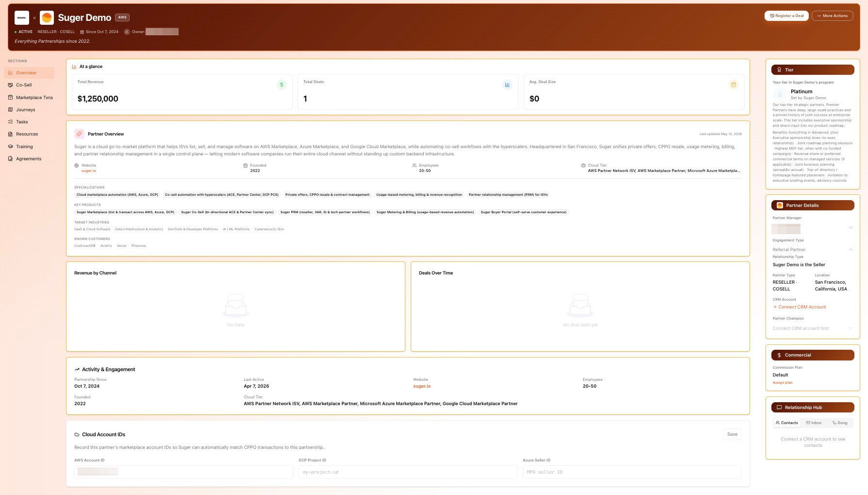
Task: Click Register a Deal button
Action: 786,16
